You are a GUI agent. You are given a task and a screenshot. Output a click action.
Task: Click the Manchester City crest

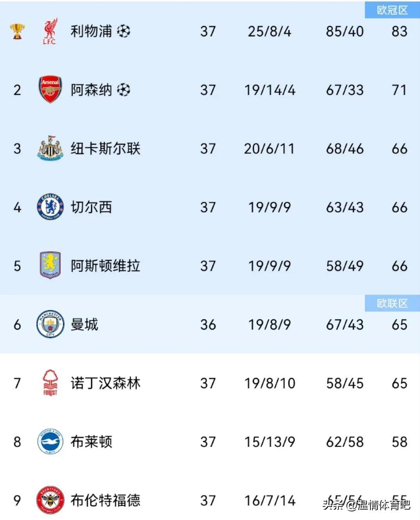pyautogui.click(x=50, y=324)
